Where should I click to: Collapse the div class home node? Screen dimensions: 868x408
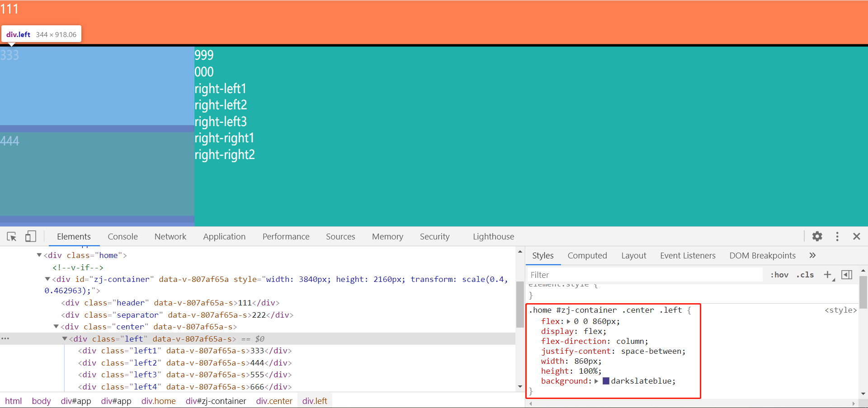(39, 255)
